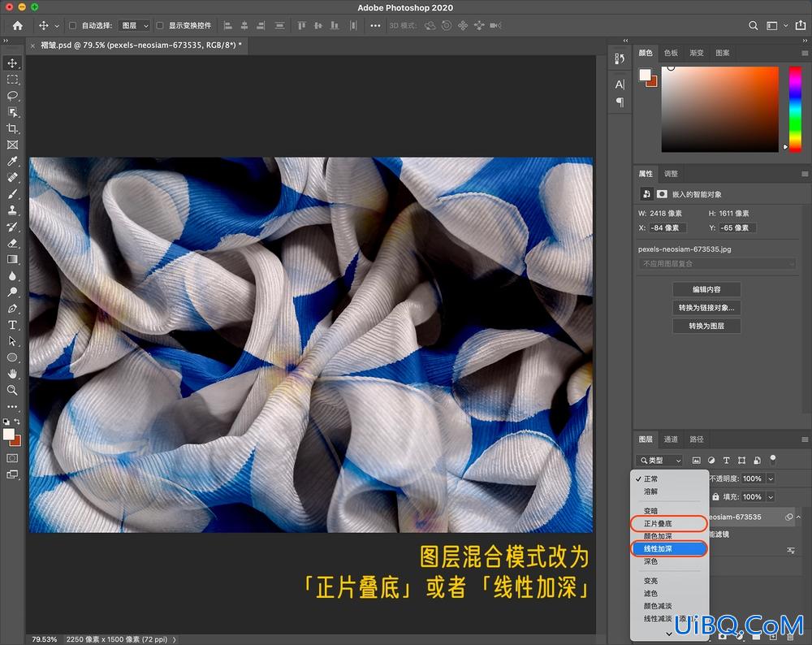Click the 转换为链接对象 button
Screen dimensions: 812x645
tap(706, 308)
